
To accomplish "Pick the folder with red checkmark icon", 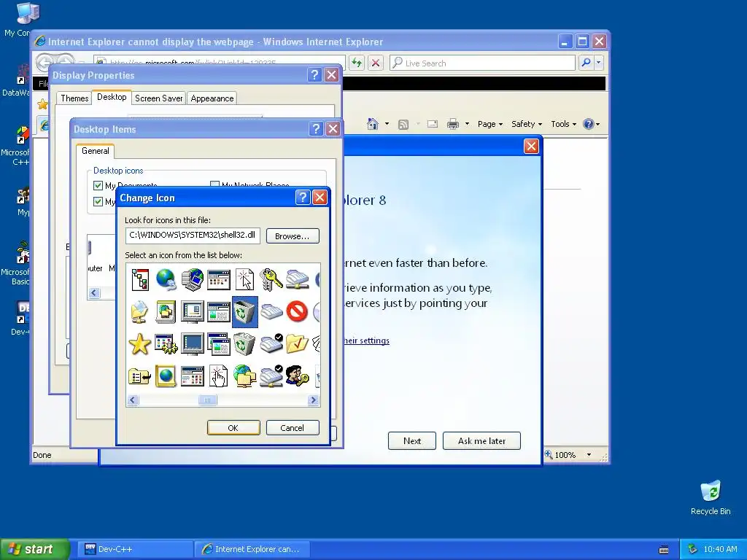I will 298,344.
